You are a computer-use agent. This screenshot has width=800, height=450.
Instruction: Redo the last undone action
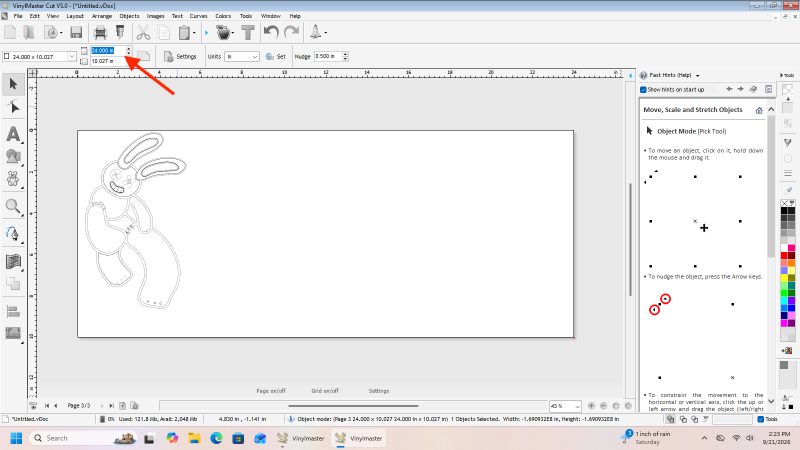291,33
